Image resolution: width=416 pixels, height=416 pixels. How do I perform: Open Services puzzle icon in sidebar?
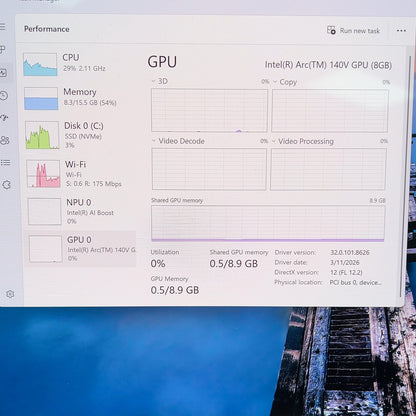(x=6, y=185)
